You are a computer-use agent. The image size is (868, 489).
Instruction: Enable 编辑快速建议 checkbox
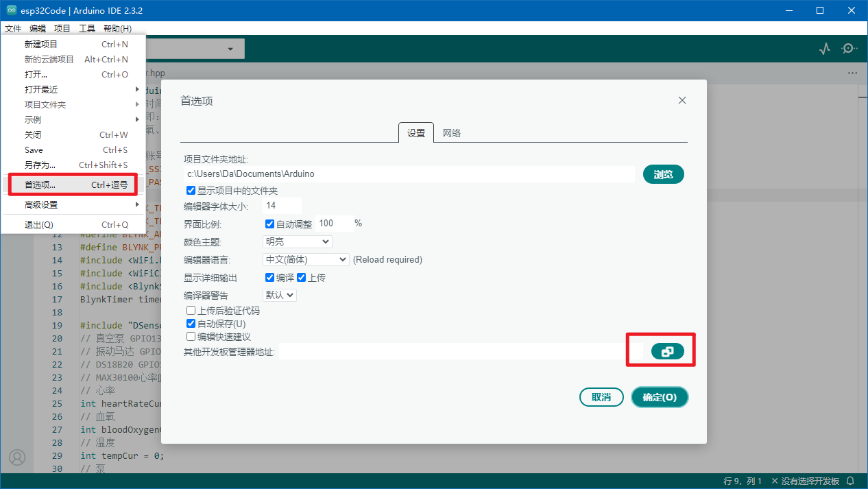(191, 337)
